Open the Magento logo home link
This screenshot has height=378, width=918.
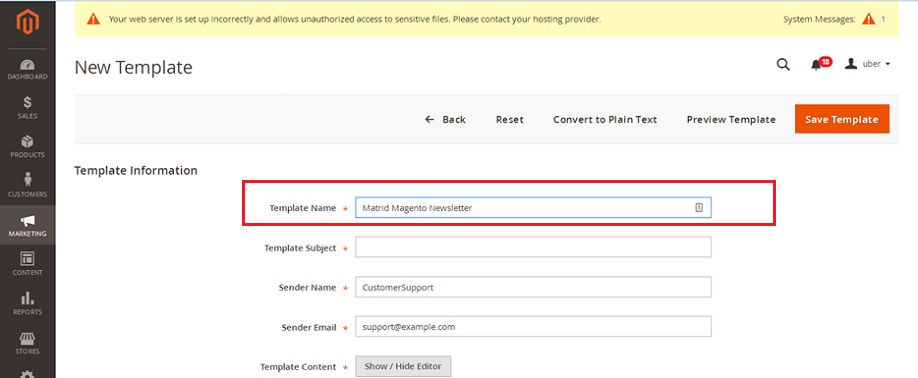28,22
